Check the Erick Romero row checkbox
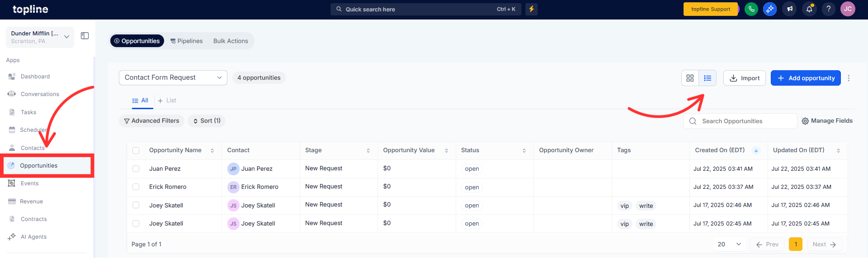This screenshot has height=259, width=868. coord(136,187)
